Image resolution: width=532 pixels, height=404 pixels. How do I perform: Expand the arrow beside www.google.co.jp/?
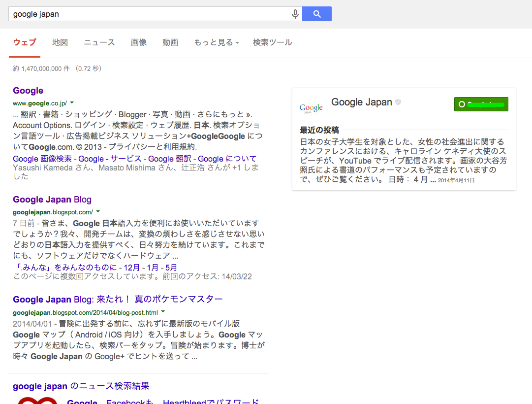click(x=72, y=102)
